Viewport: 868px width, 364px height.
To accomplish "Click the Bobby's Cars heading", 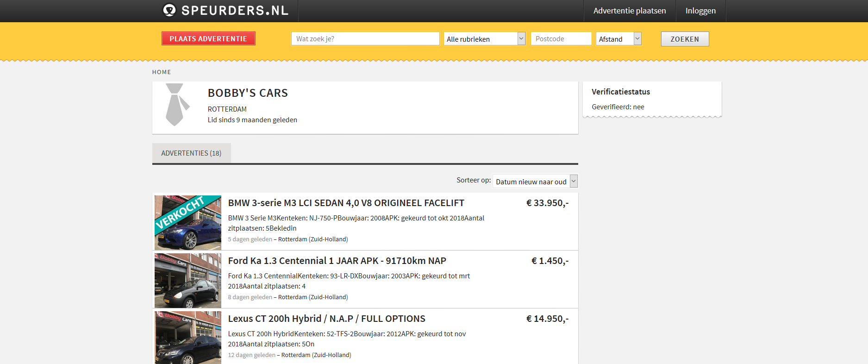I will (x=248, y=93).
